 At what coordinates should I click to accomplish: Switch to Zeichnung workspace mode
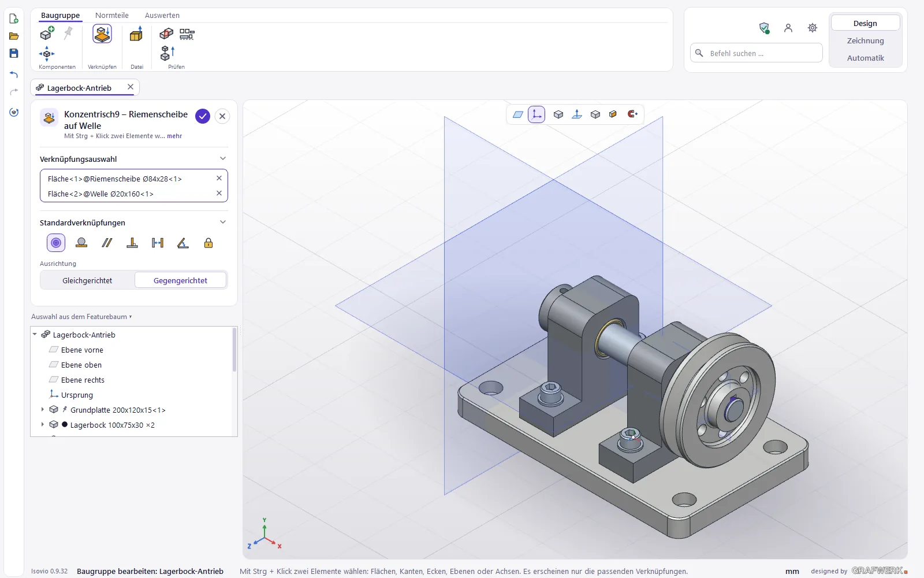point(865,40)
